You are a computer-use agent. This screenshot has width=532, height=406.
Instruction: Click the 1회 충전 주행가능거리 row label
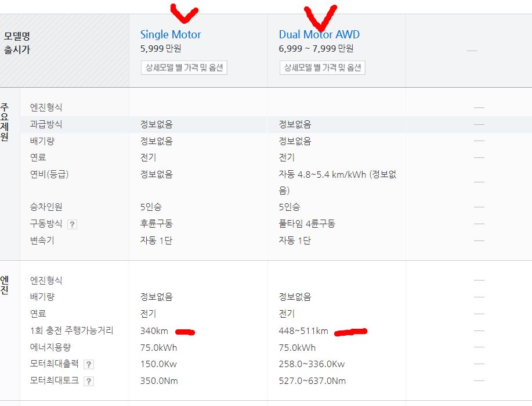72,331
